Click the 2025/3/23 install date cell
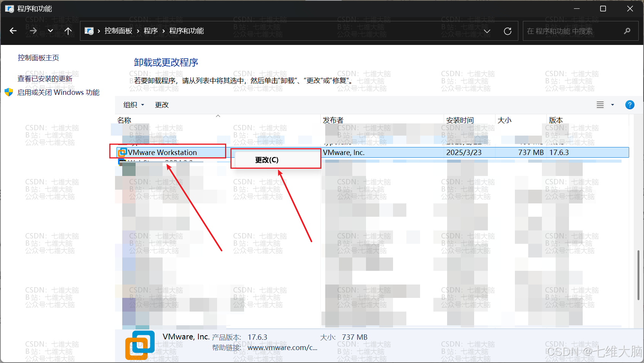 tap(464, 152)
